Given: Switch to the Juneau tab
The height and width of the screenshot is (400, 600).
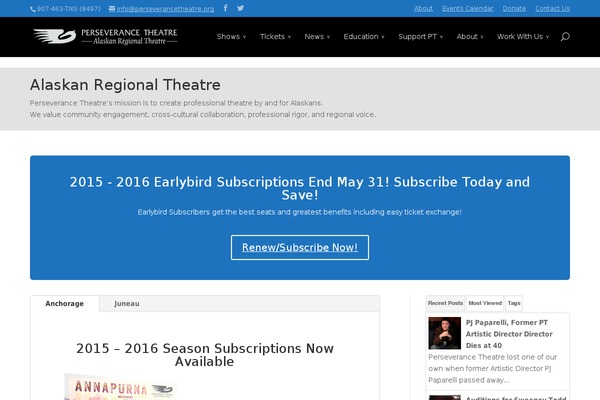Looking at the screenshot, I should 127,304.
